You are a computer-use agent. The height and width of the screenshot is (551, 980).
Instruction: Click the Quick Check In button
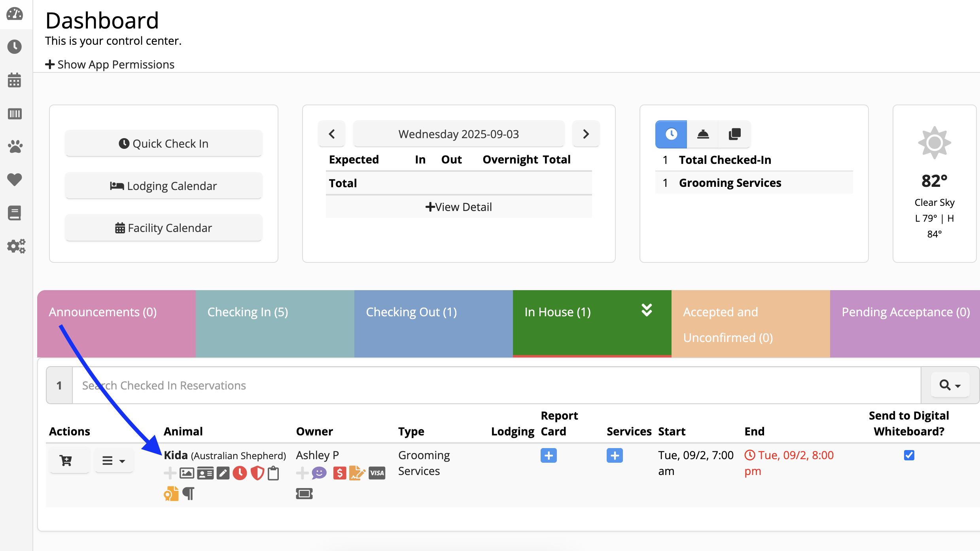click(x=164, y=143)
